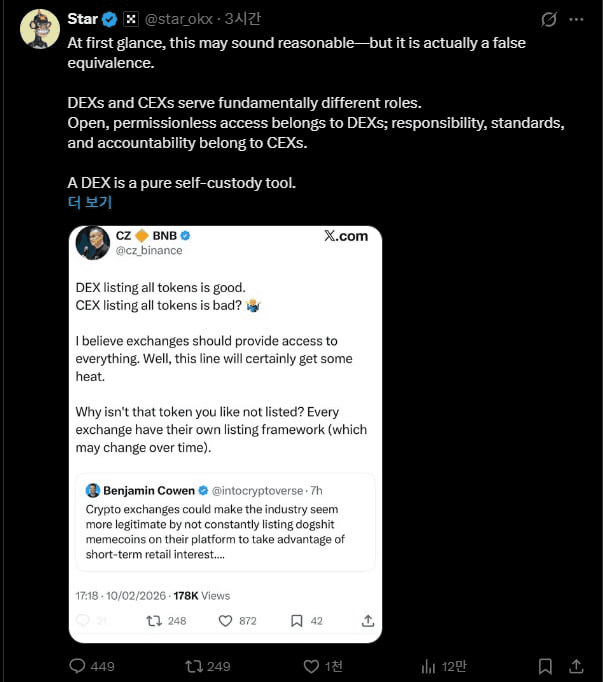
Task: Open more options menu for Star's post
Action: [x=578, y=19]
